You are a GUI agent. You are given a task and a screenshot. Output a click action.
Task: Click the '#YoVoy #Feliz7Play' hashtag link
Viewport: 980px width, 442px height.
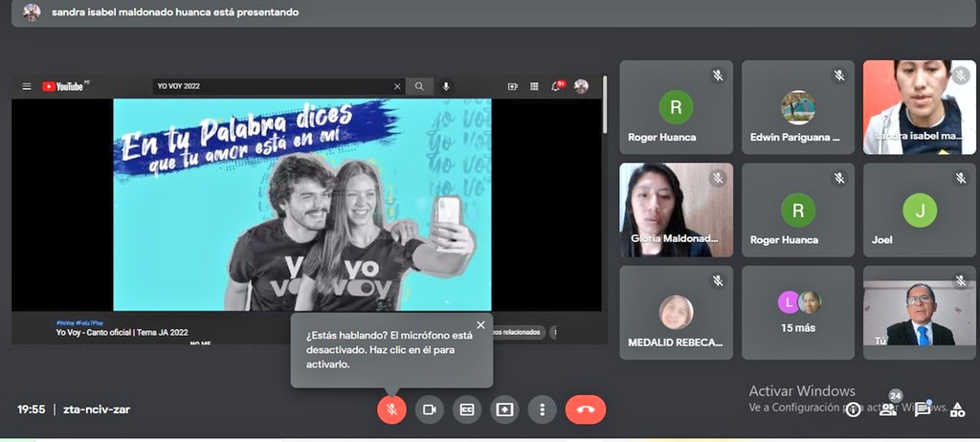[x=79, y=322]
